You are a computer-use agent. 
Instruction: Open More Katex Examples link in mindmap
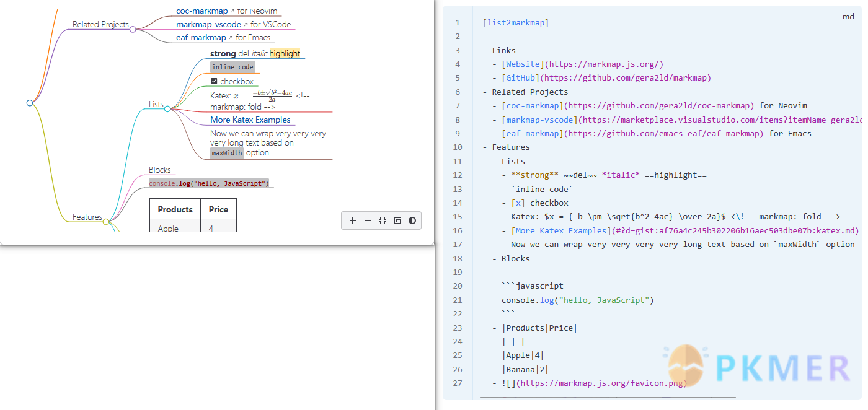pyautogui.click(x=250, y=120)
